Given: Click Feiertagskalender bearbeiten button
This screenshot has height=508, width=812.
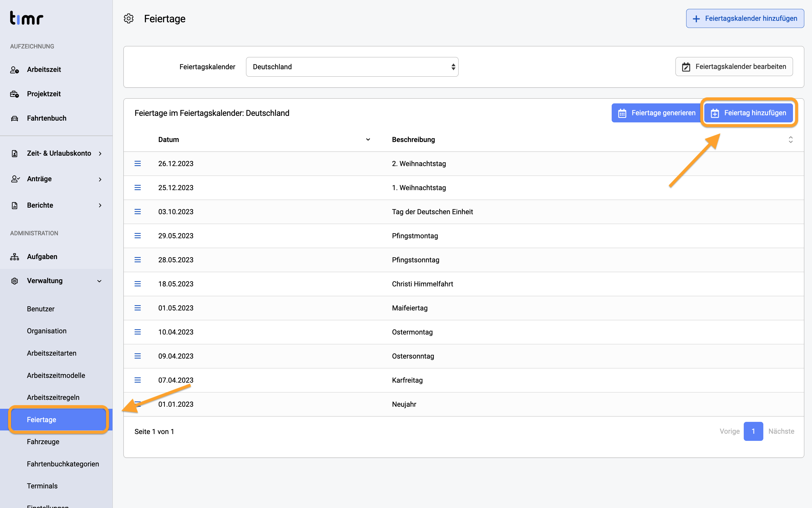Looking at the screenshot, I should coord(734,67).
